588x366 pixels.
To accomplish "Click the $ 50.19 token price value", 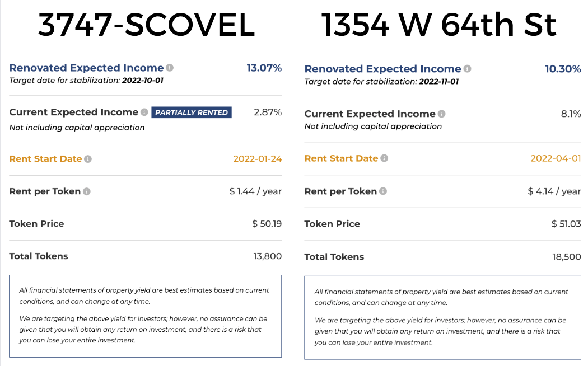I will pos(267,224).
